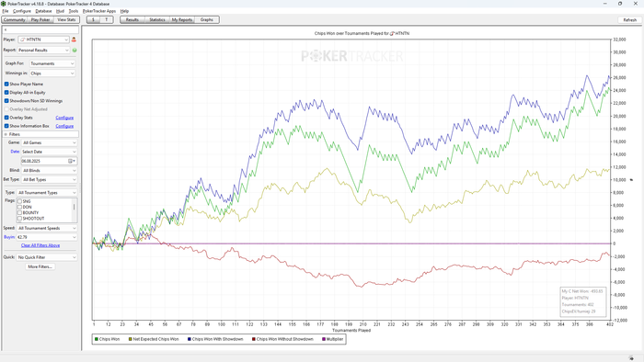Click the information box on the graph
This screenshot has height=362, width=644.
(582, 301)
